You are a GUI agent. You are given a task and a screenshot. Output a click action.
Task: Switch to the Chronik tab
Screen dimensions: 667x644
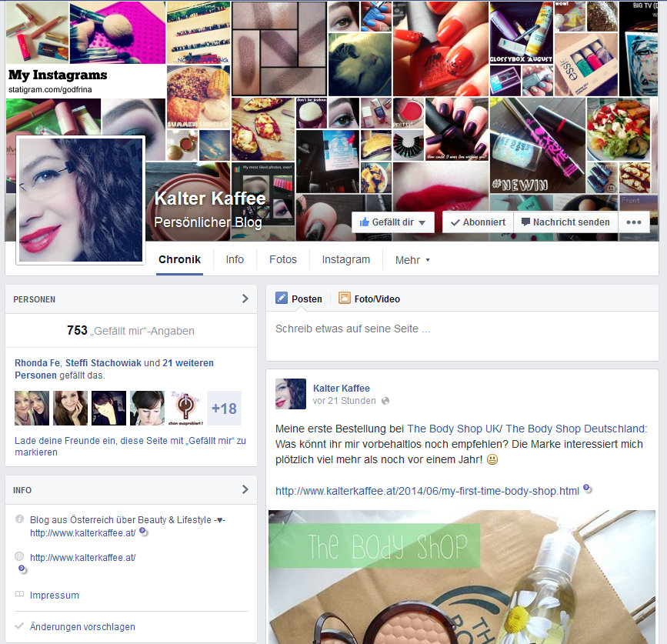(x=179, y=259)
